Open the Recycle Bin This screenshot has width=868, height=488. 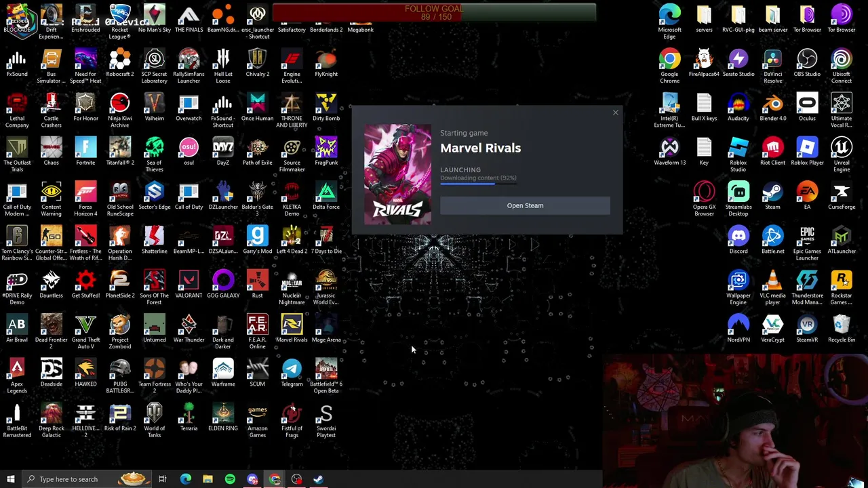pos(842,329)
